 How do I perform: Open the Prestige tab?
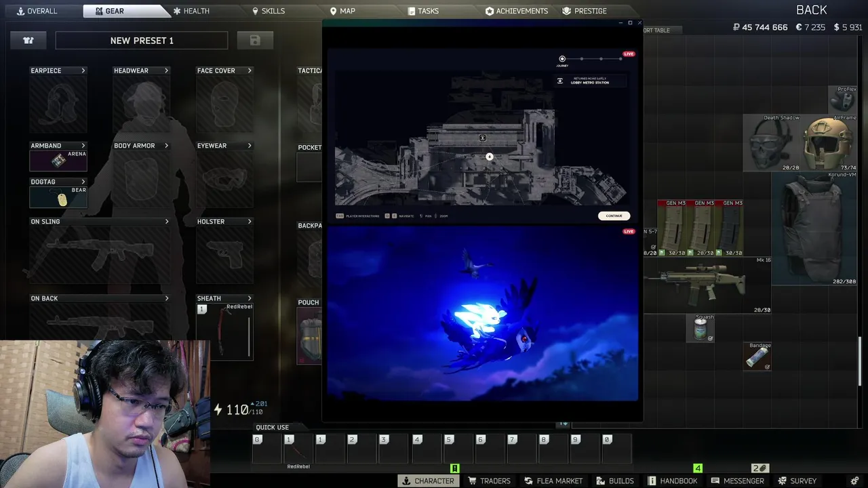click(x=585, y=11)
